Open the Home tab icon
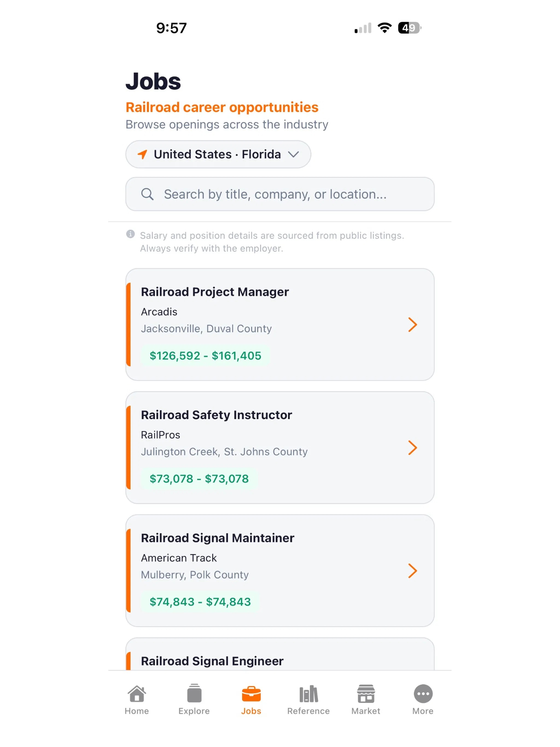Viewport: 560px width, 747px height. coord(137,694)
